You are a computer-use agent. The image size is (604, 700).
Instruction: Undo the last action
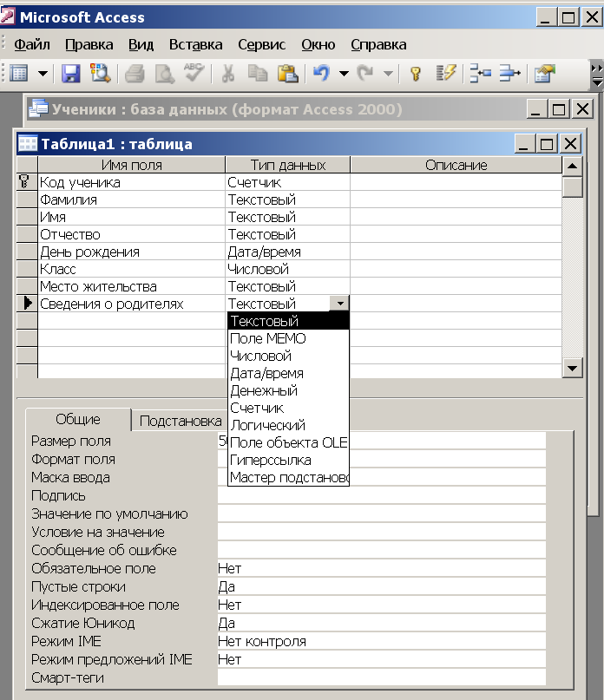coord(321,73)
